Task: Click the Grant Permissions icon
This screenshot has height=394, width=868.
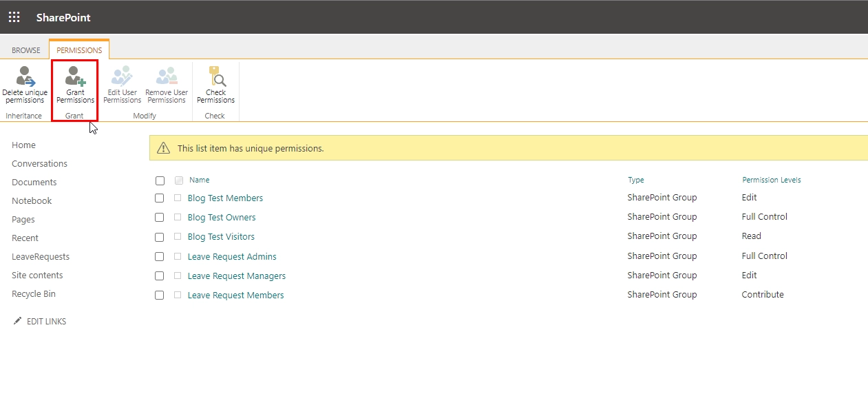Action: (76, 76)
